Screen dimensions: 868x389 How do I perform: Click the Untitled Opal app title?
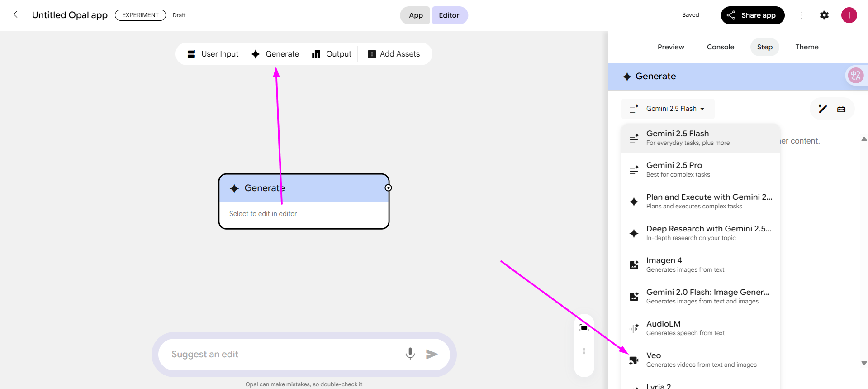(70, 15)
